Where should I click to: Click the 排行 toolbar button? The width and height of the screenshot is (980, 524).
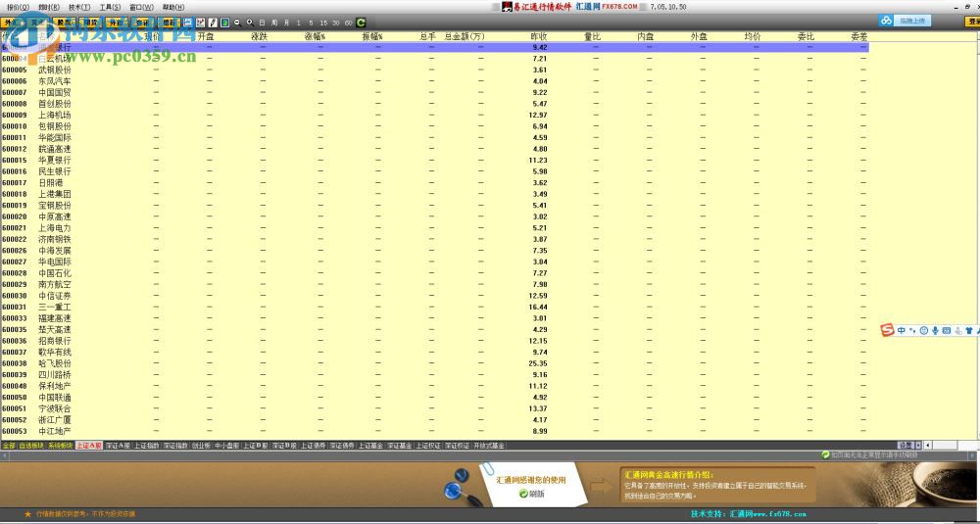169,23
